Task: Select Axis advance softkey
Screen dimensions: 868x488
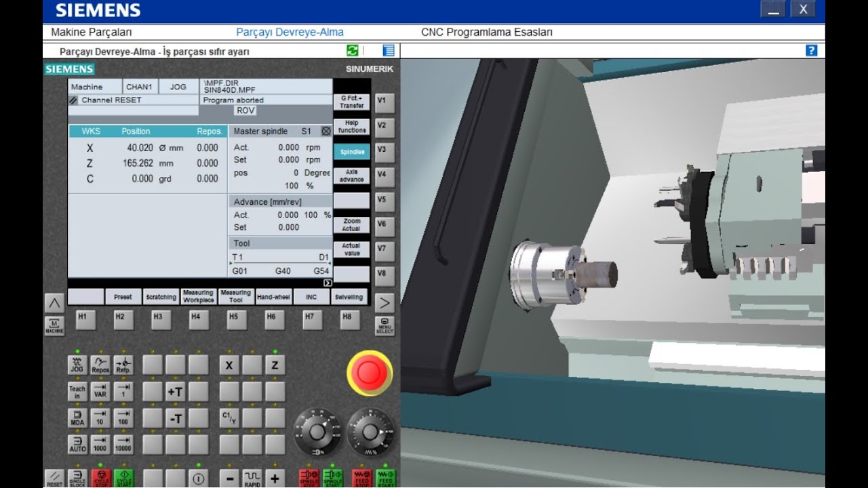Action: [x=352, y=176]
